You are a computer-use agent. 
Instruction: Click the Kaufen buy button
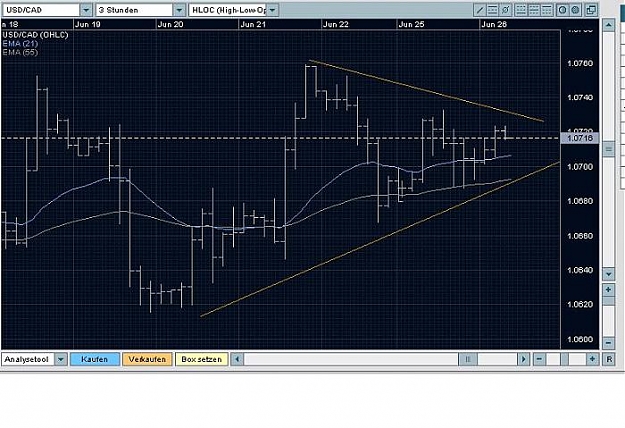[x=94, y=359]
